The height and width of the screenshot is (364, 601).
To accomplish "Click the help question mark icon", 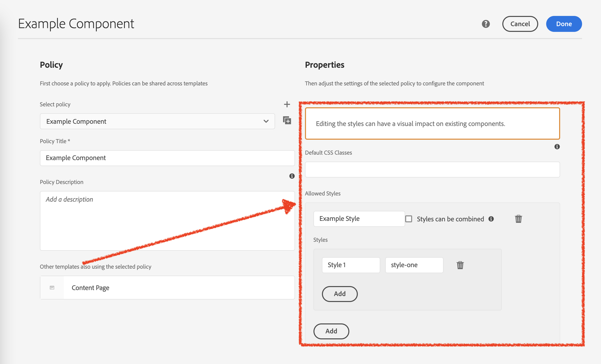I will point(486,24).
